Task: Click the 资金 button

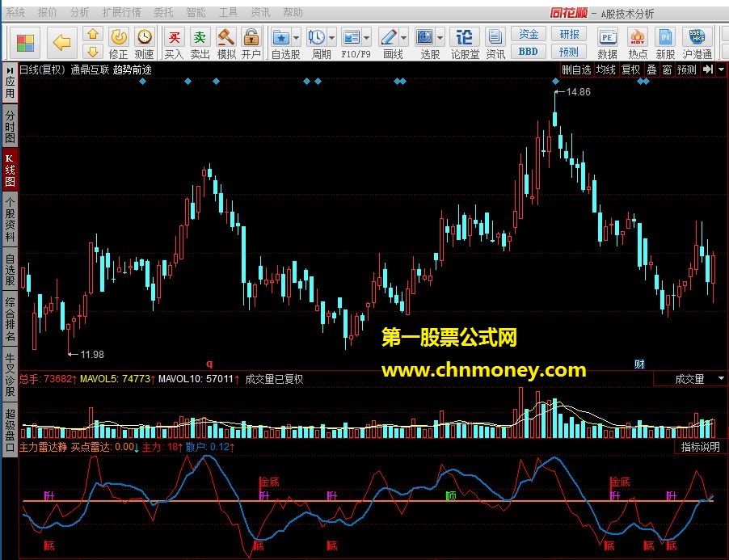Action: click(529, 34)
